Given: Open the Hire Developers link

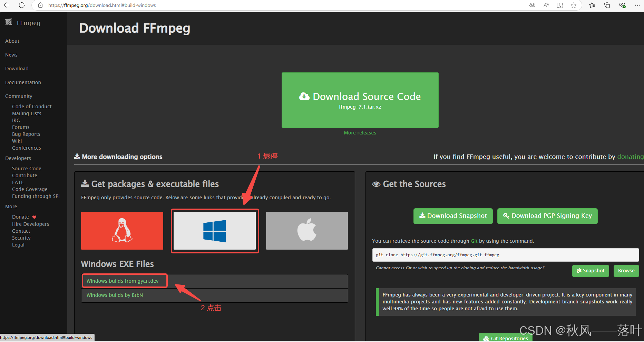Looking at the screenshot, I should tap(31, 224).
